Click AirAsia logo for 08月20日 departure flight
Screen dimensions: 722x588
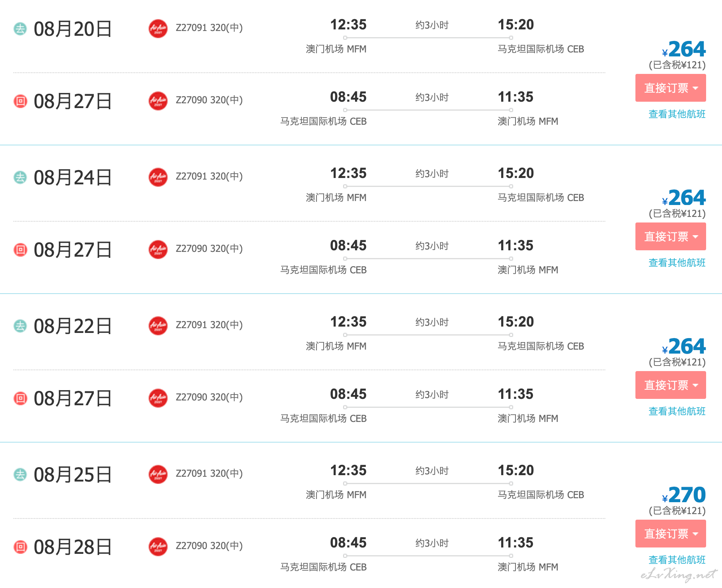(158, 28)
